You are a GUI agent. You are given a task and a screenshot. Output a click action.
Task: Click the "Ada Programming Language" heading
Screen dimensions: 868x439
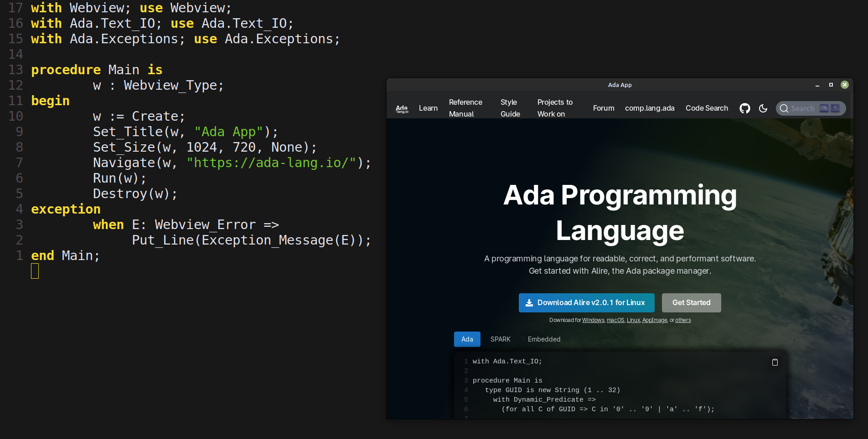[x=620, y=213]
